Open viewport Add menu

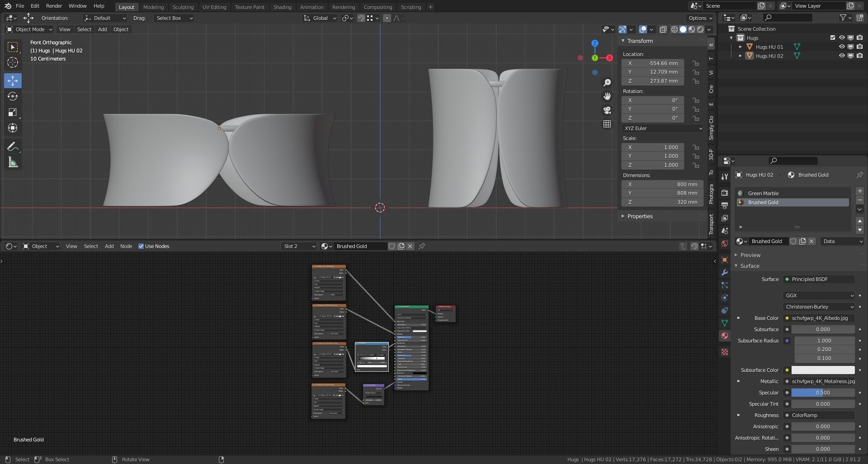[103, 29]
